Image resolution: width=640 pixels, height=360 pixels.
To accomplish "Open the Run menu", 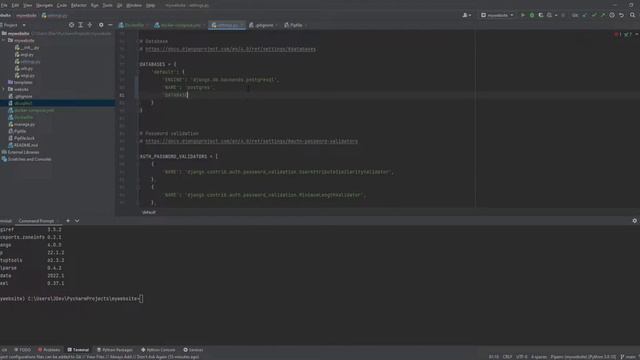I will pos(94,5).
